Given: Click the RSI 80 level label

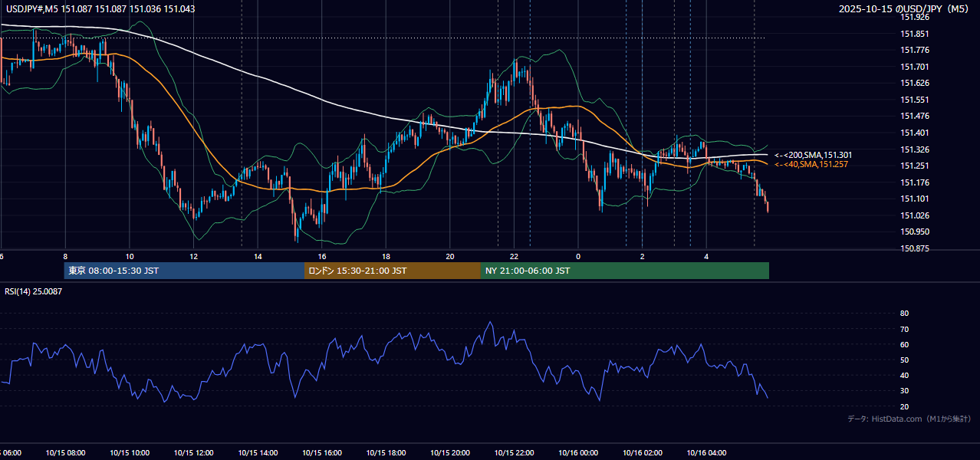Looking at the screenshot, I should pos(904,314).
